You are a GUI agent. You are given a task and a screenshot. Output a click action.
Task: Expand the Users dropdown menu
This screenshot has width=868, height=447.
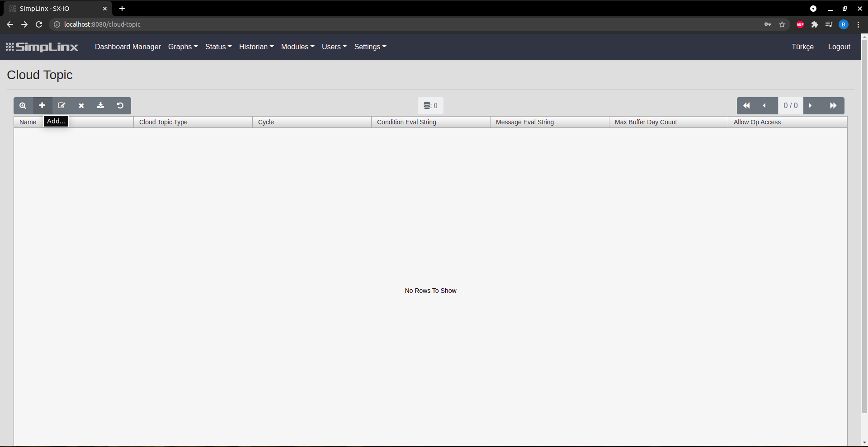tap(334, 47)
